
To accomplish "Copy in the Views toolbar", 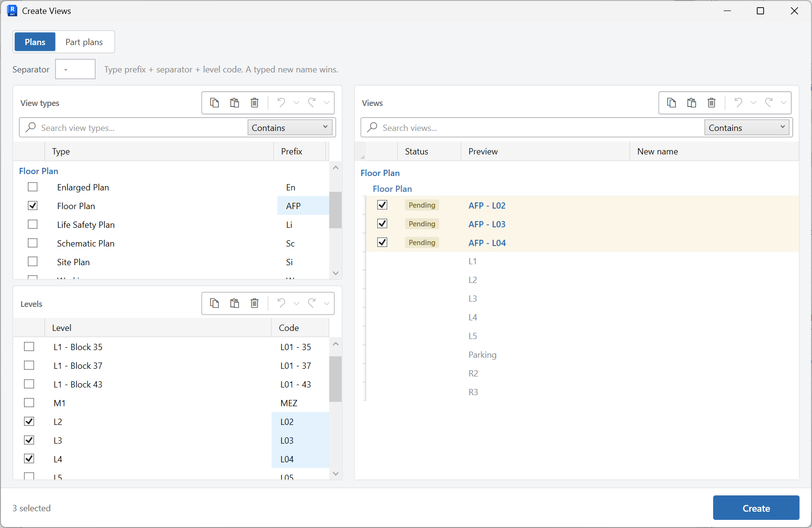I will coord(671,103).
